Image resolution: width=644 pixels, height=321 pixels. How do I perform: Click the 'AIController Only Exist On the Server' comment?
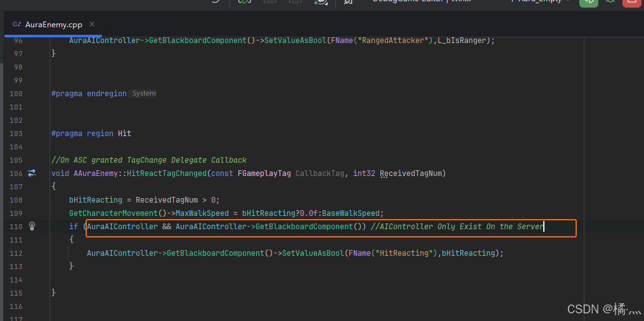[x=457, y=227]
